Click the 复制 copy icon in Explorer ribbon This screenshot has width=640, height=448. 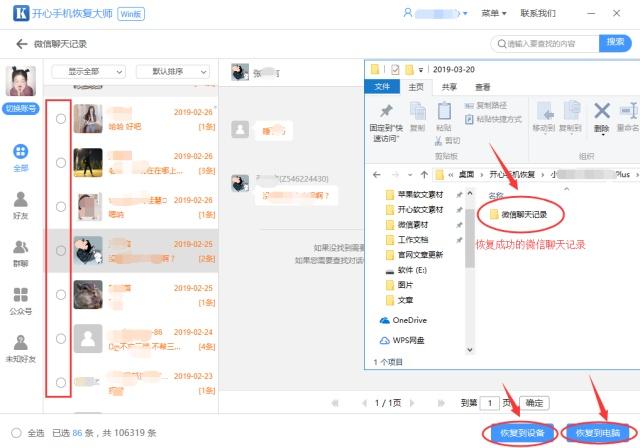[418, 111]
